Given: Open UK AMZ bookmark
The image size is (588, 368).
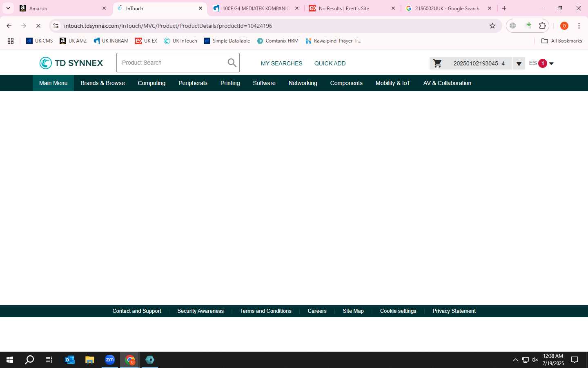Looking at the screenshot, I should pos(73,41).
